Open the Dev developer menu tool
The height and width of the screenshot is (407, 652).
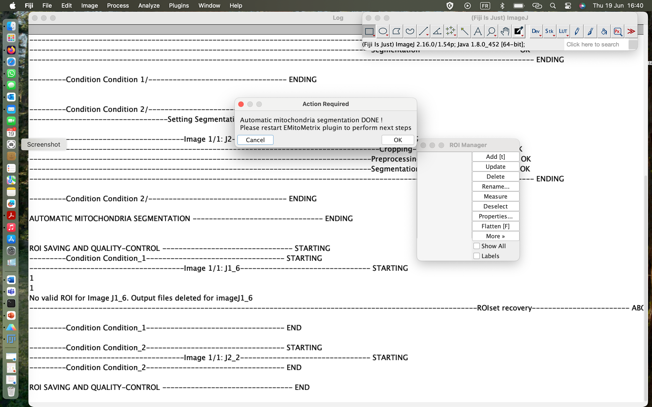click(x=536, y=31)
